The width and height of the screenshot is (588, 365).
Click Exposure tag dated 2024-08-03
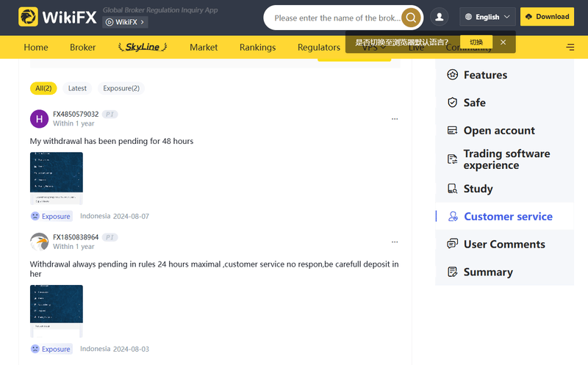51,349
